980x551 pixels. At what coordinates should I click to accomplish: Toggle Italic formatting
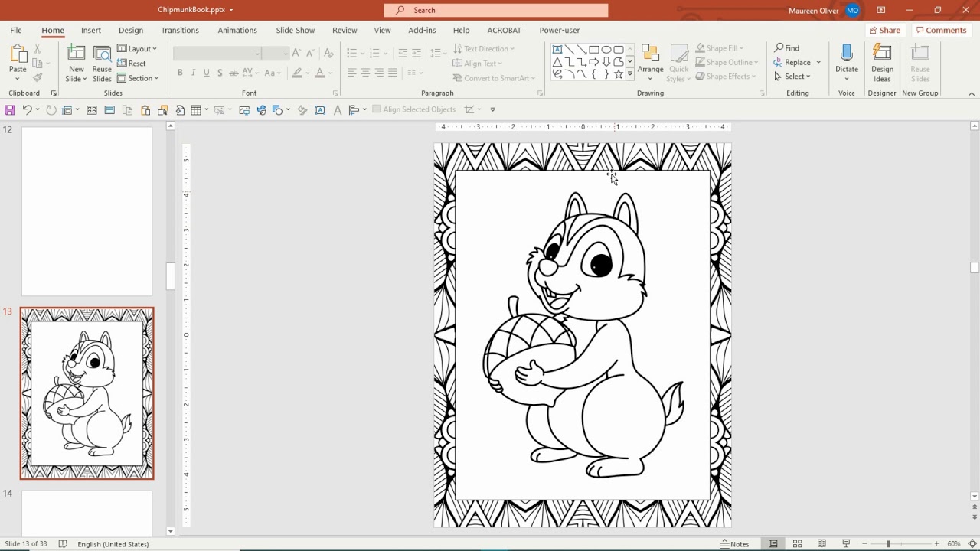click(x=193, y=73)
